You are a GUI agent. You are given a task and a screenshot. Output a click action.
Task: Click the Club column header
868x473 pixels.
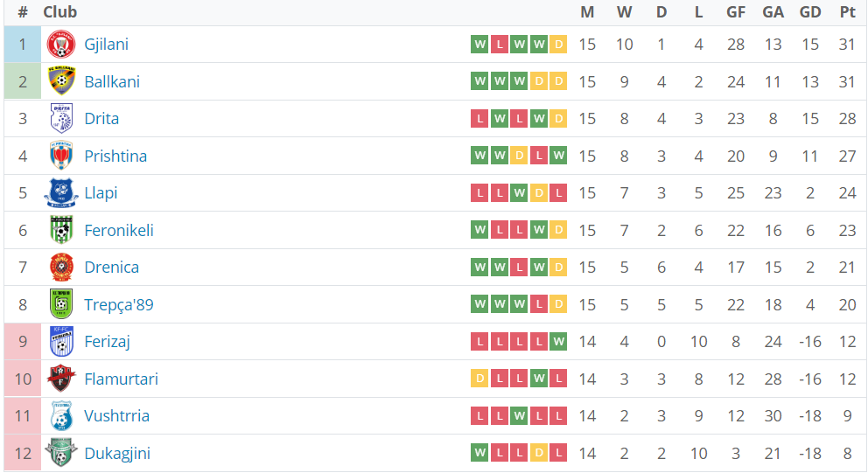[59, 12]
